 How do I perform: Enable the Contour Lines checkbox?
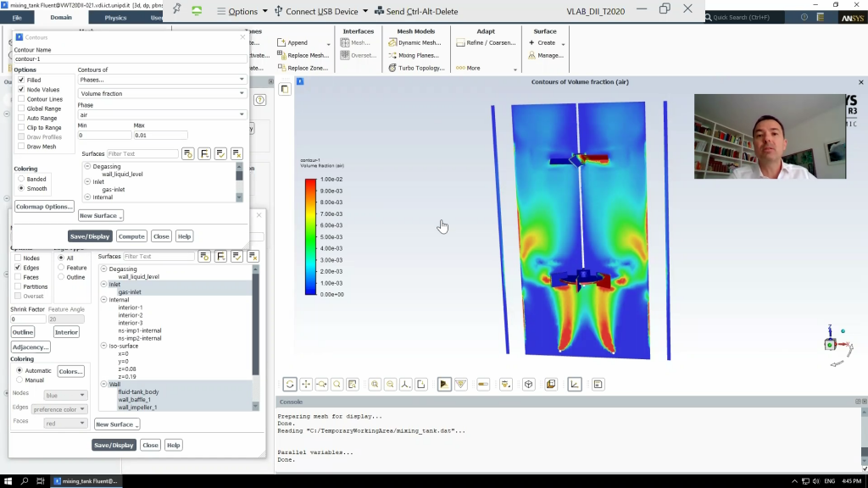click(x=21, y=99)
